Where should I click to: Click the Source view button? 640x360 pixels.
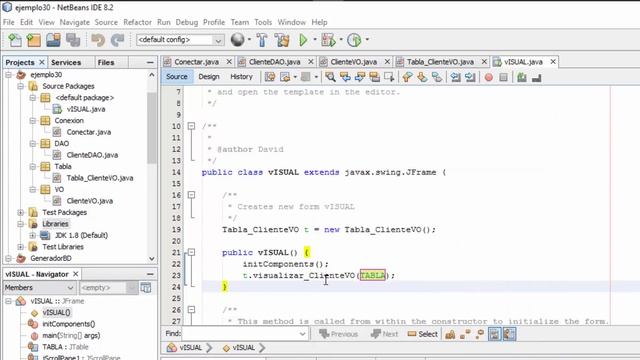[x=177, y=77]
